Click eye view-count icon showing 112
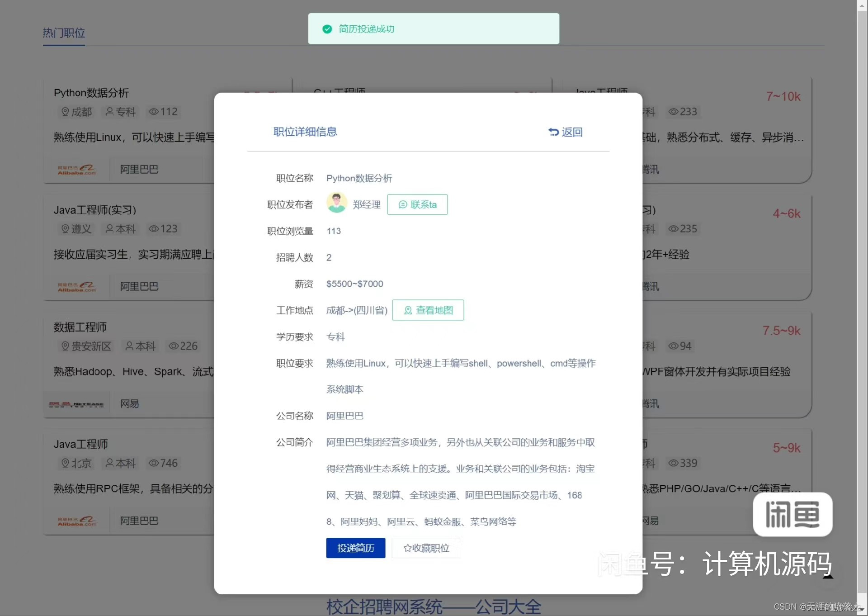Viewport: 868px width, 616px height. (154, 112)
